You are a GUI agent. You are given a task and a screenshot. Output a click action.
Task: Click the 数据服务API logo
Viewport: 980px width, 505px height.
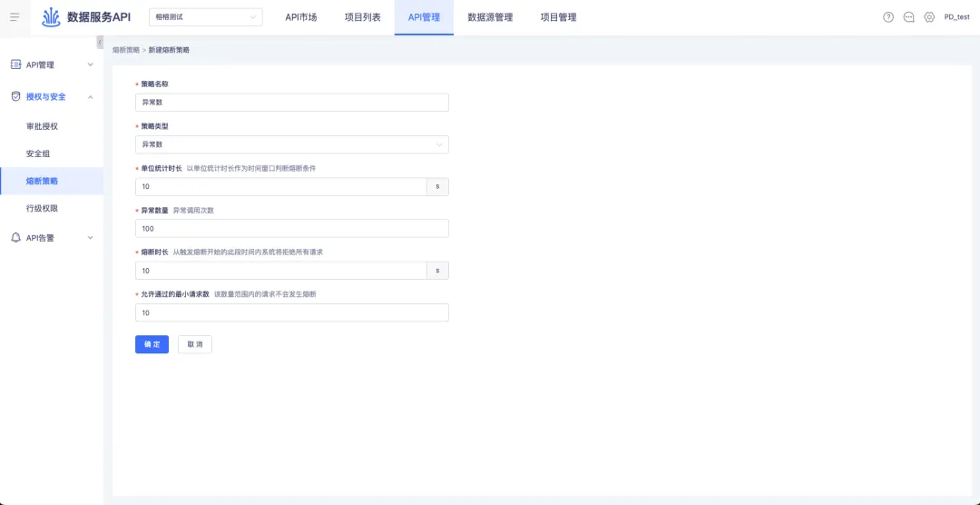pos(86,17)
